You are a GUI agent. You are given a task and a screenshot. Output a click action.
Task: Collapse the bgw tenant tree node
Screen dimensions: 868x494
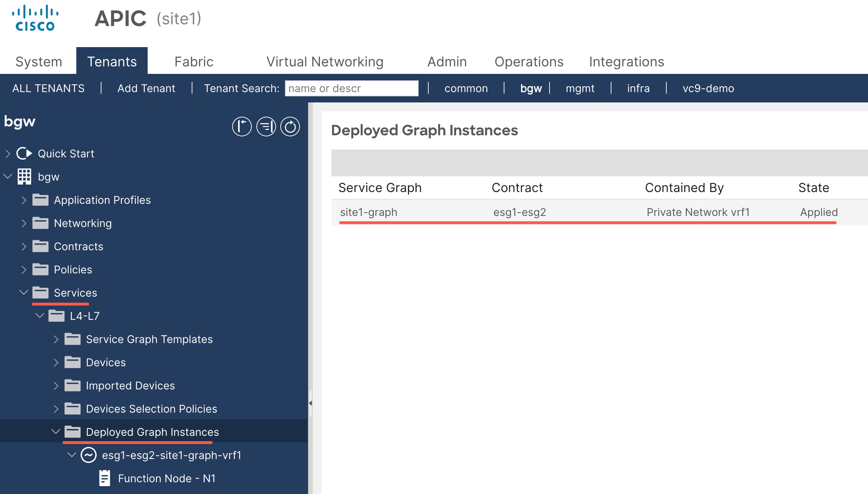point(8,177)
